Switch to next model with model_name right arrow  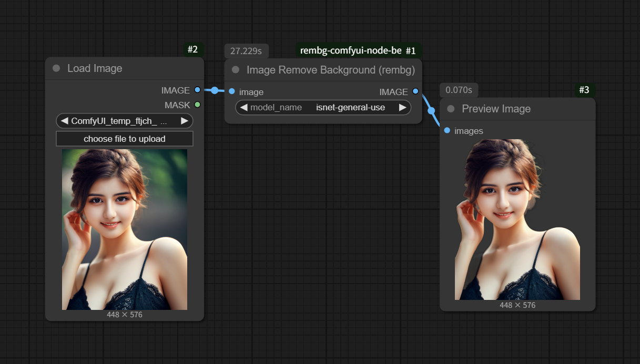402,107
